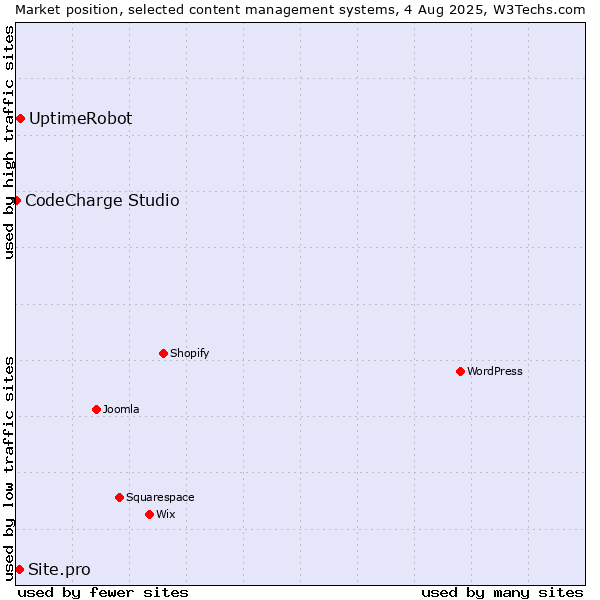Pick the Squarespace marker on chart
Screen dimensions: 600x600
tap(119, 497)
